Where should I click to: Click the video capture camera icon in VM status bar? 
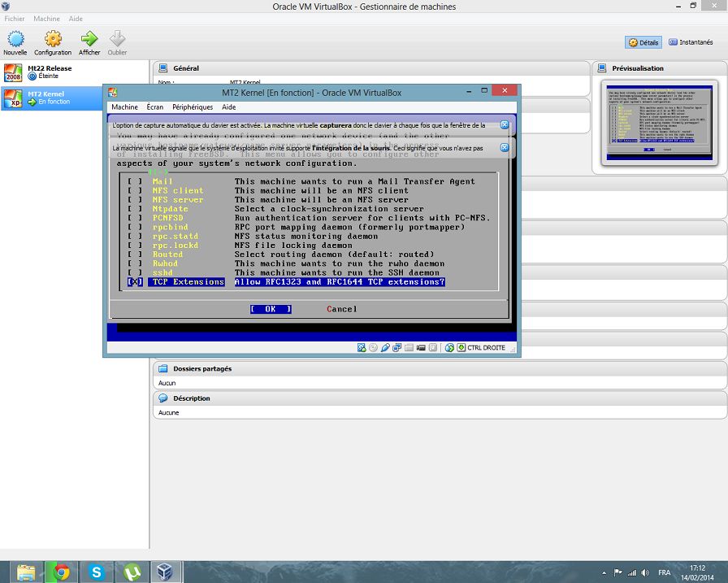coord(421,347)
